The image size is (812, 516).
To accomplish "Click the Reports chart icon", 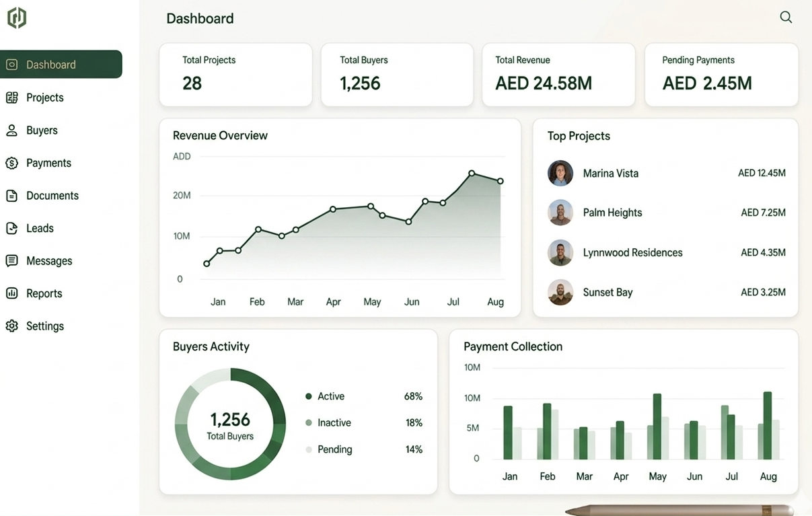I will 11,293.
